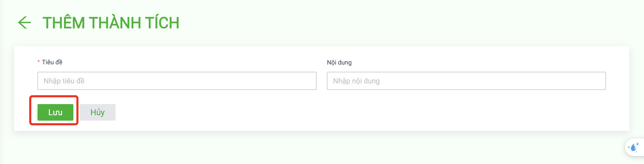The width and height of the screenshot is (644, 164).
Task: Save the achievement with the Lưu button
Action: coord(55,112)
